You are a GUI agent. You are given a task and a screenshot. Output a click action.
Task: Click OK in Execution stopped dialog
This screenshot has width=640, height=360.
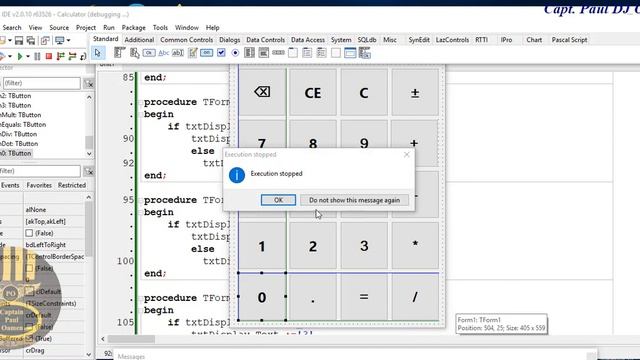(x=278, y=200)
